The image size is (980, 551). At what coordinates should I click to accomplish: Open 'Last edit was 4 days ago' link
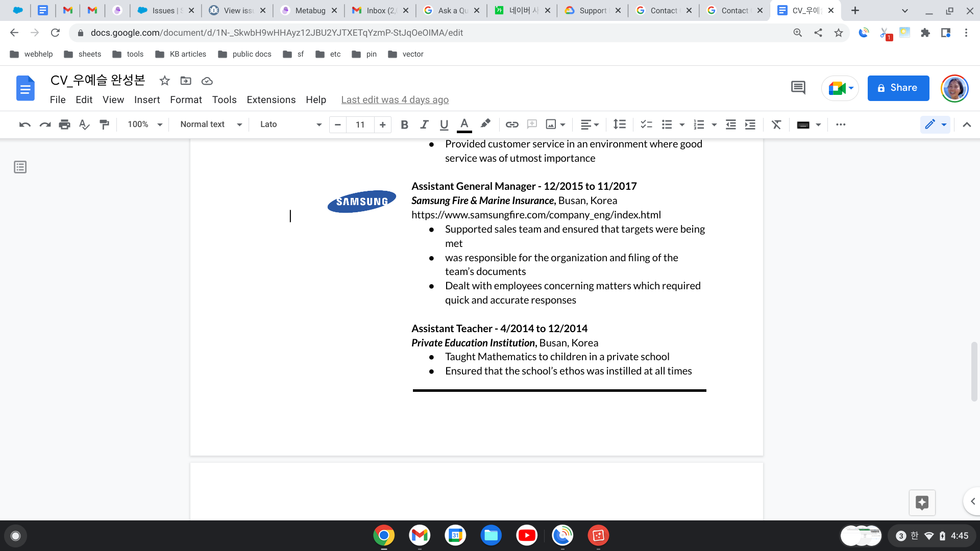[x=395, y=100]
